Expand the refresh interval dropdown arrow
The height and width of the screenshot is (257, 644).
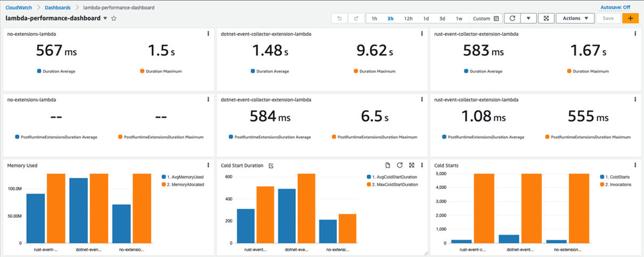pyautogui.click(x=528, y=19)
